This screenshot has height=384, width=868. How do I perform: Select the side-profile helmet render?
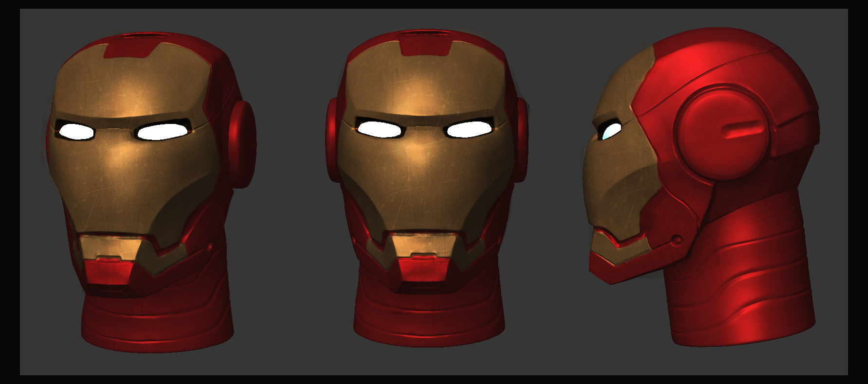pyautogui.click(x=702, y=187)
